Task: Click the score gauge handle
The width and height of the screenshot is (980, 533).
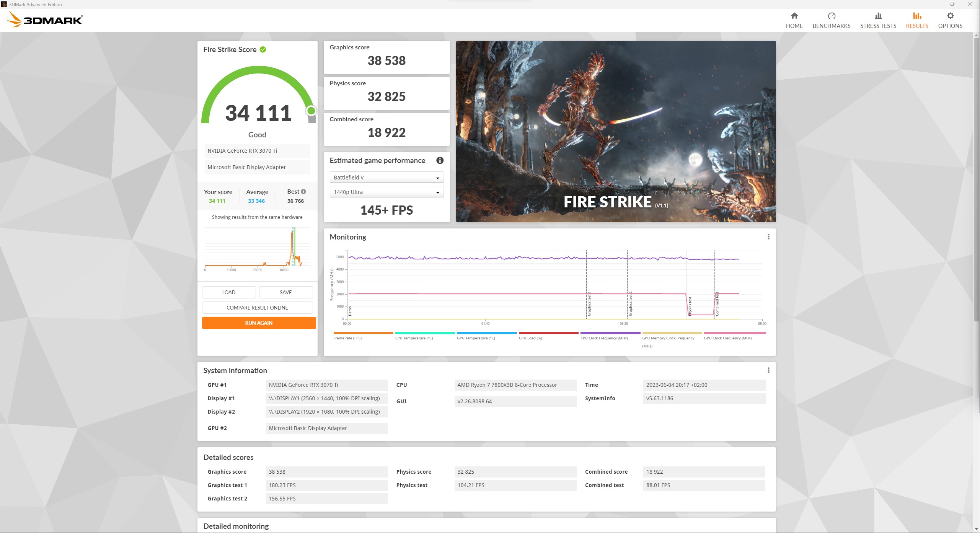Action: point(311,111)
